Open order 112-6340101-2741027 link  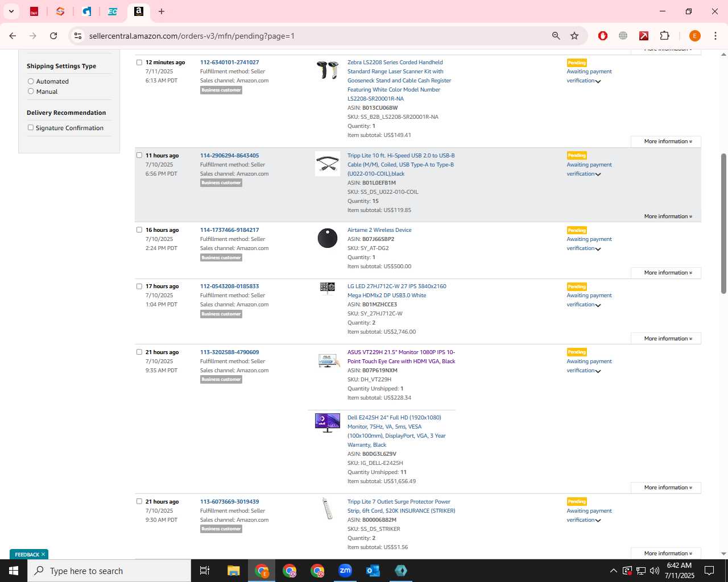coord(229,63)
